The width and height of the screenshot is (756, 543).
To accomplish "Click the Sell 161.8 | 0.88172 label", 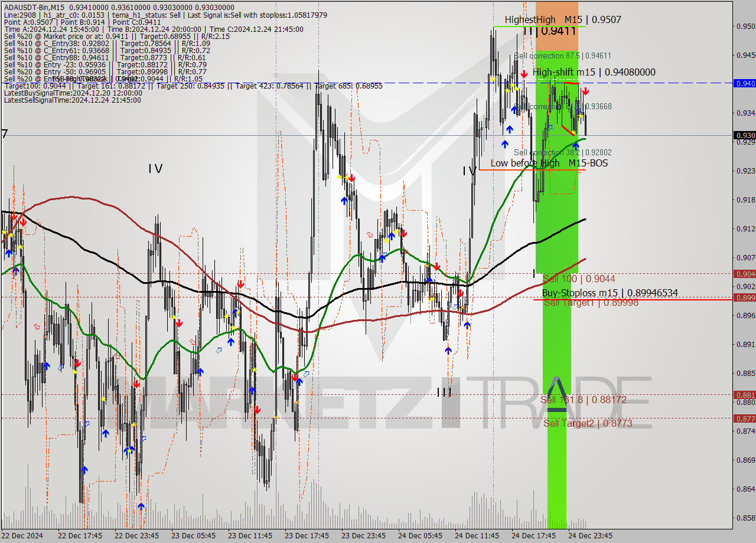I will pos(584,400).
